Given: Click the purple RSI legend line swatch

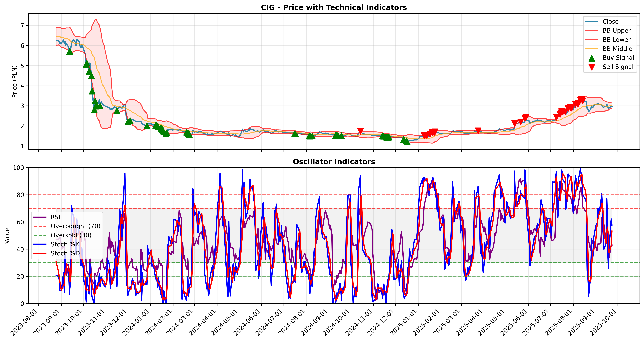Looking at the screenshot, I should coord(40,217).
